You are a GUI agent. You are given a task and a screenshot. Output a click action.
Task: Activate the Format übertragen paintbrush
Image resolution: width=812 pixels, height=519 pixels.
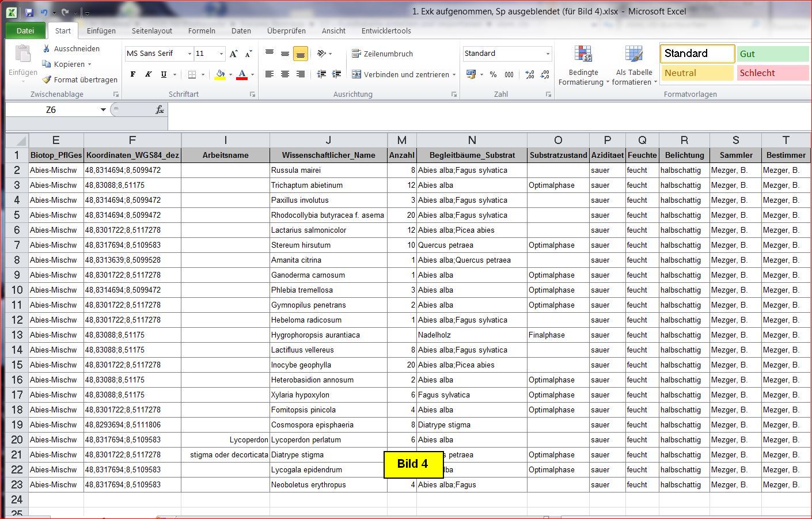point(47,80)
